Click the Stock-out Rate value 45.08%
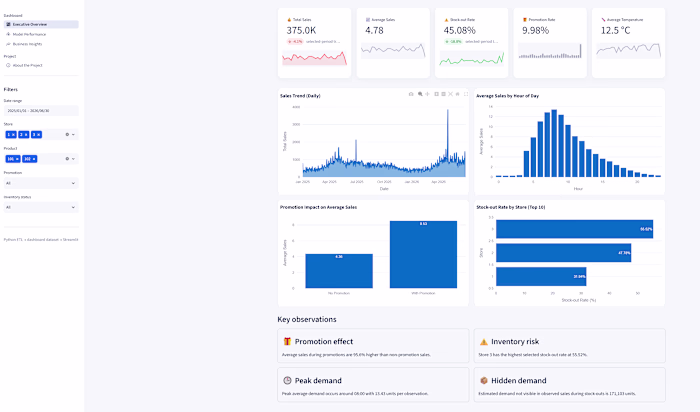 (459, 30)
